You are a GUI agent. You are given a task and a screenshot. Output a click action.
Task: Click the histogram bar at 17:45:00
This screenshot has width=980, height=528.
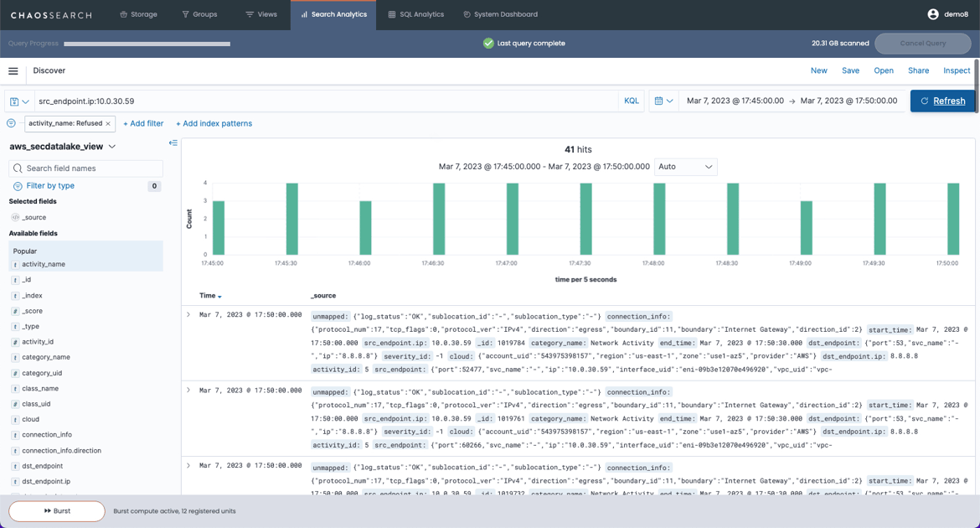coord(218,228)
